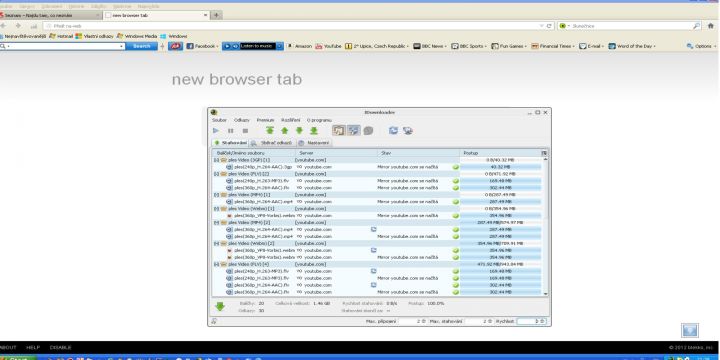Move selected package to the bottom
This screenshot has width=720, height=360.
click(x=314, y=131)
